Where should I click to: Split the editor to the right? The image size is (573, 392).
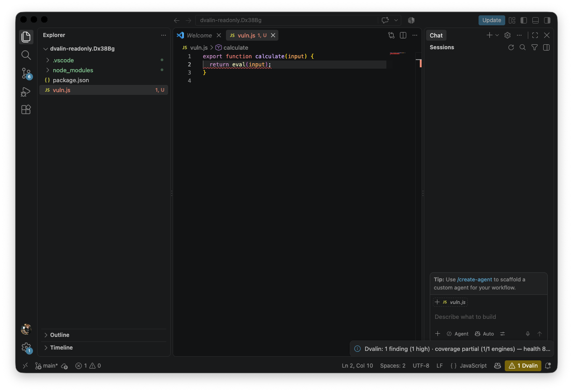(403, 35)
